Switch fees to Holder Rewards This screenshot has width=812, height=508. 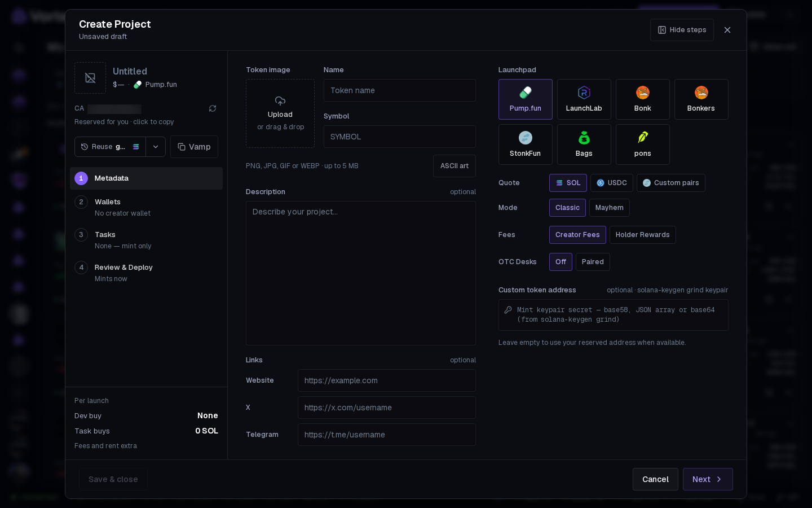pyautogui.click(x=642, y=235)
